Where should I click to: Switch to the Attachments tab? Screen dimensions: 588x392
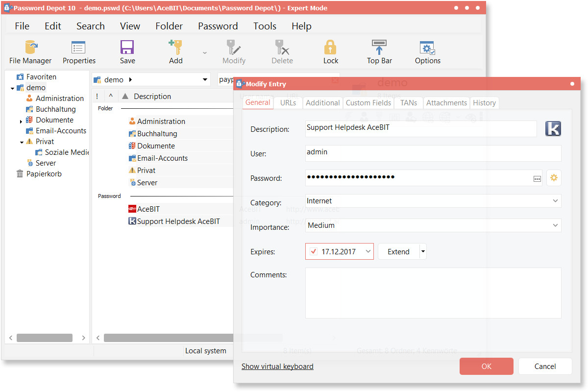point(446,103)
